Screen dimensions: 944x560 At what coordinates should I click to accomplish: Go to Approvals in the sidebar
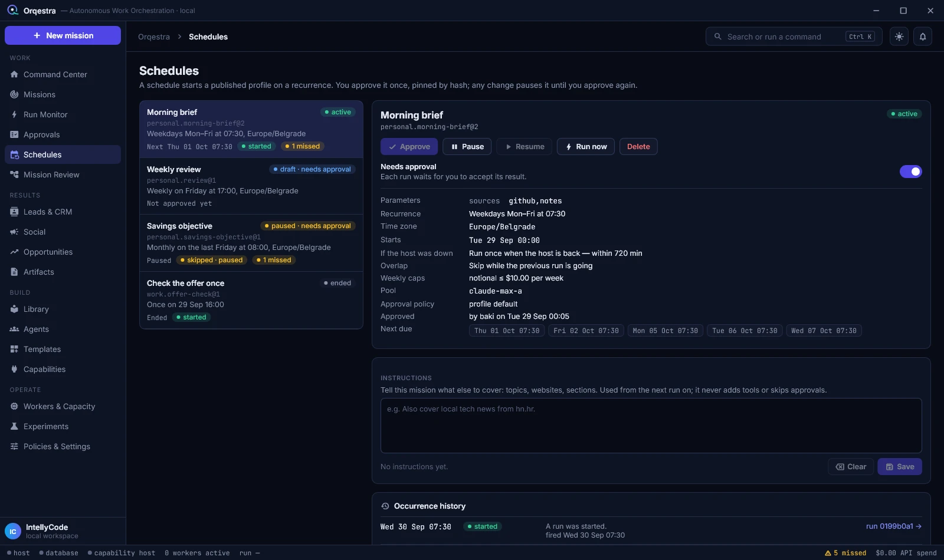(x=63, y=134)
